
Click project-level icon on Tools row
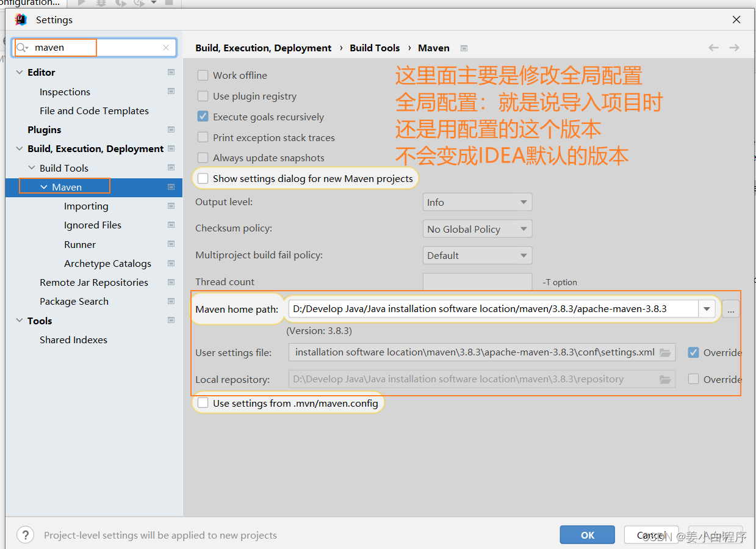point(171,321)
